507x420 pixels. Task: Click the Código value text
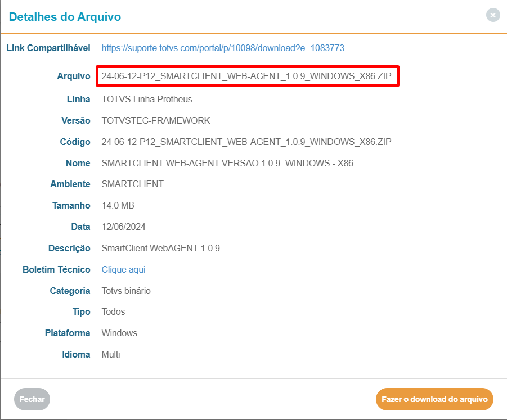click(x=246, y=142)
